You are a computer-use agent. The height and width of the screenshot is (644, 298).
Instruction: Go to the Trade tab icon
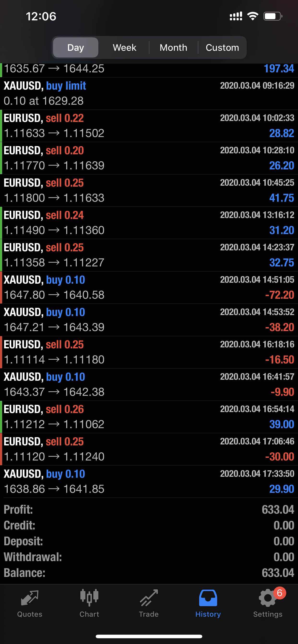pos(149,598)
